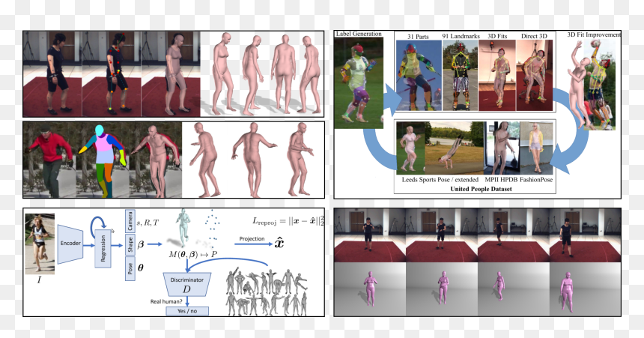
Task: Click the 'FashionPose' caption
Action: point(536,180)
